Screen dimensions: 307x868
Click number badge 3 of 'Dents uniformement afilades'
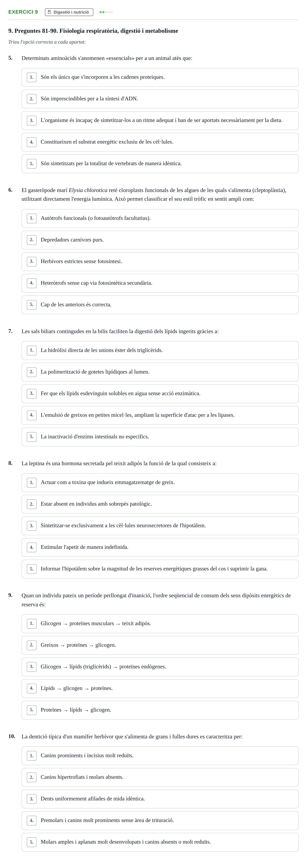click(32, 799)
